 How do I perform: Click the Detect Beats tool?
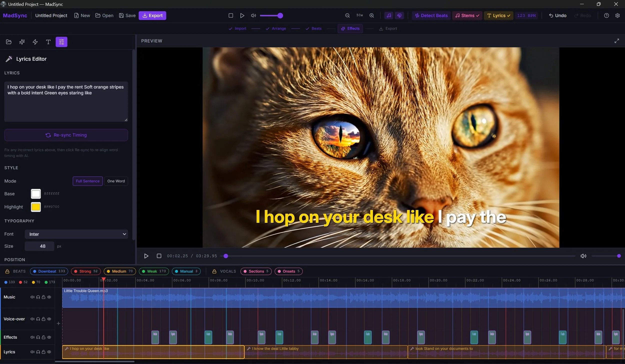[430, 15]
